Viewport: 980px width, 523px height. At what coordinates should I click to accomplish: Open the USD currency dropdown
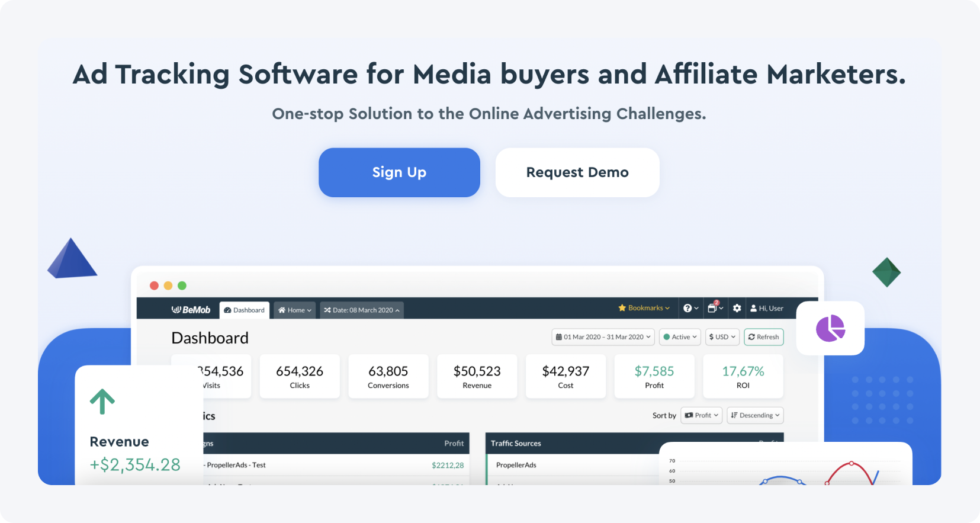click(722, 336)
